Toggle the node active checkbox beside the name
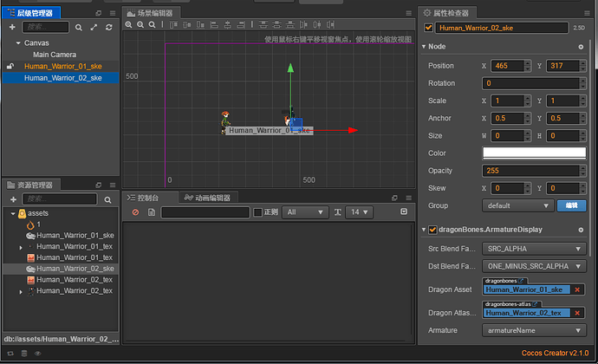The image size is (598, 364). click(x=429, y=28)
